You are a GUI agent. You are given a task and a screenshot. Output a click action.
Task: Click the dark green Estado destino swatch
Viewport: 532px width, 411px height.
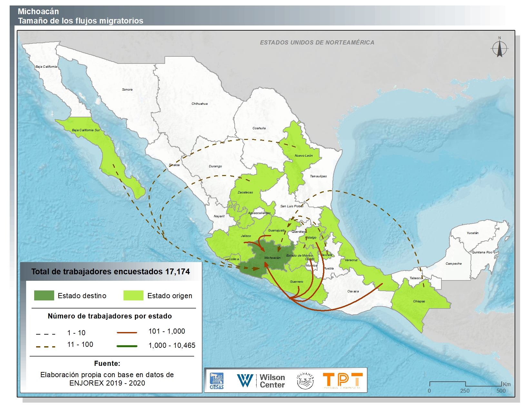44,295
